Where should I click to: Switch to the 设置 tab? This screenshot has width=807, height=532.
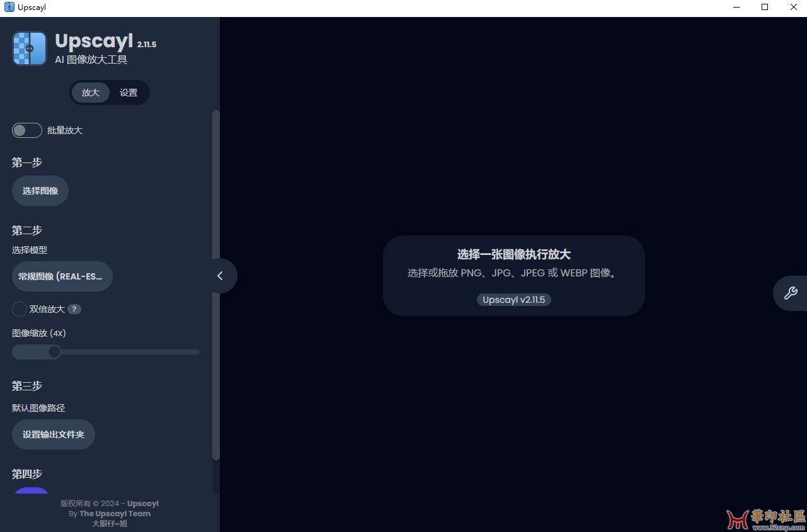point(129,93)
